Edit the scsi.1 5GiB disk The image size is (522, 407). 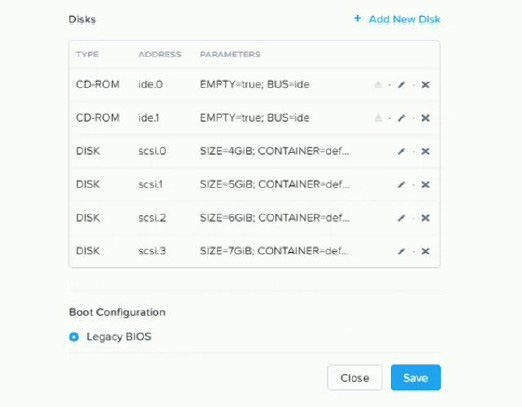(401, 185)
